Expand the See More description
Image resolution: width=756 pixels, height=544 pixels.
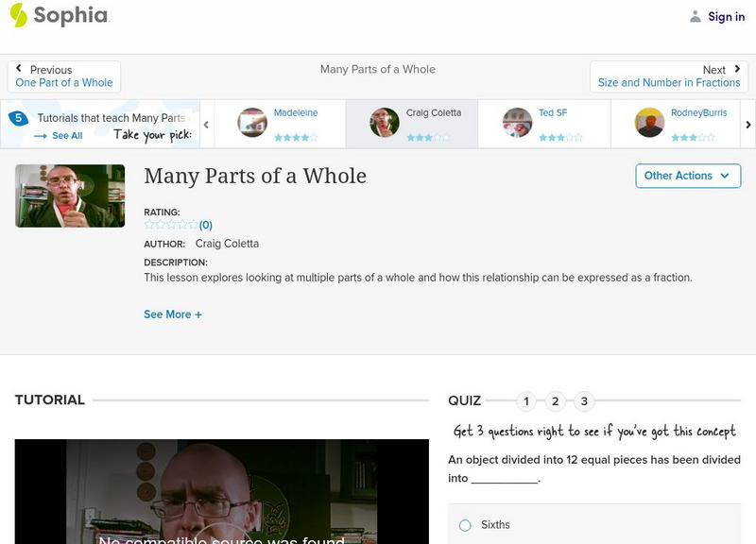173,314
